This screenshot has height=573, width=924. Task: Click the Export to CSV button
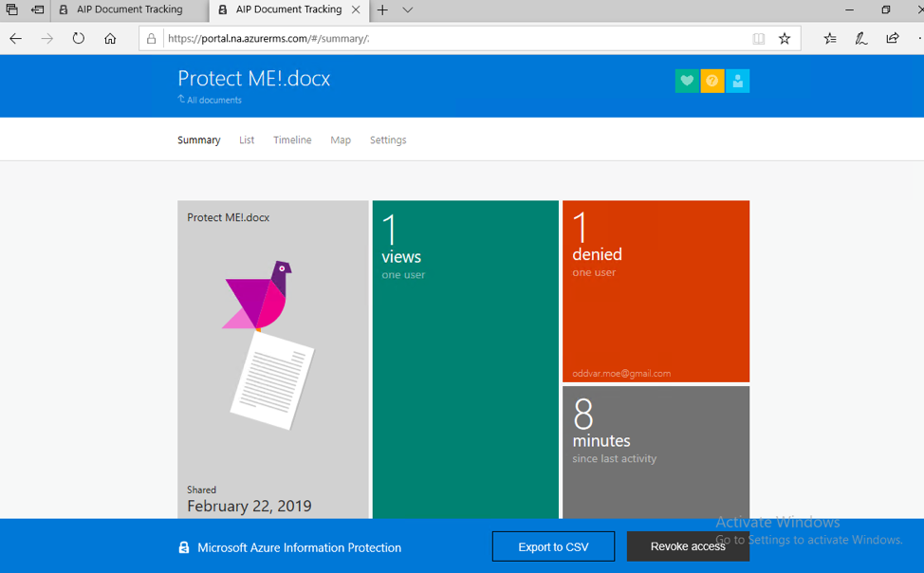(553, 547)
